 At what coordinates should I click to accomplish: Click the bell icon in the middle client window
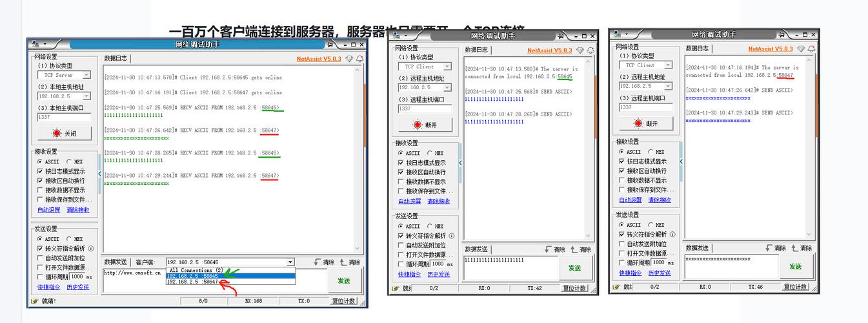[590, 50]
